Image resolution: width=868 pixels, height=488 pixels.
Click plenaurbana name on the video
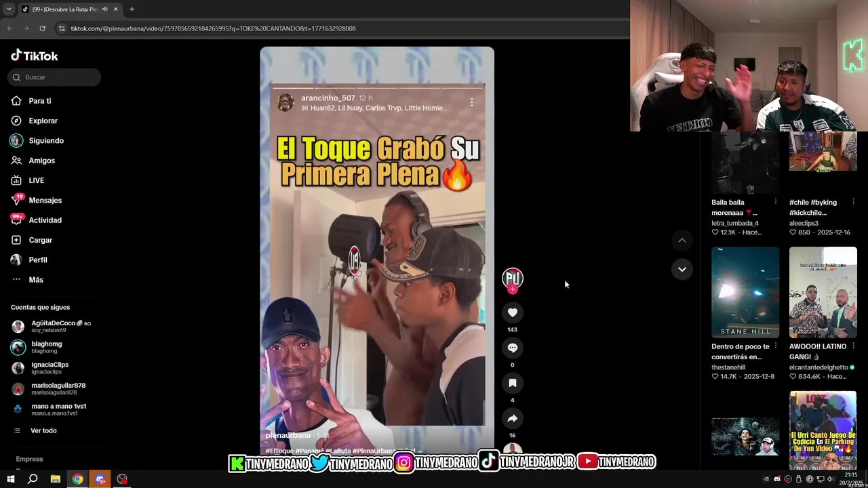[x=288, y=435]
